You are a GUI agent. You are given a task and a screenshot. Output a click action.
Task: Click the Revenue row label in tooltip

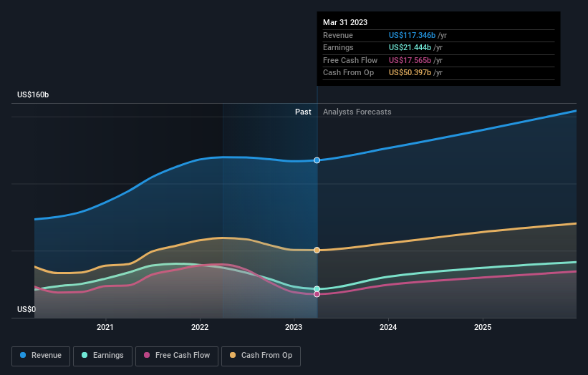338,35
